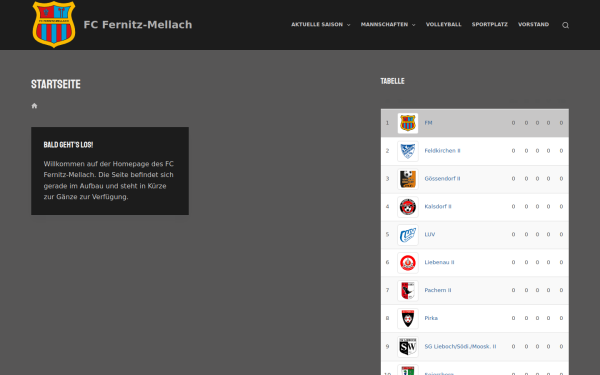The image size is (600, 375).
Task: Open the Liebenau II team link
Action: 439,262
